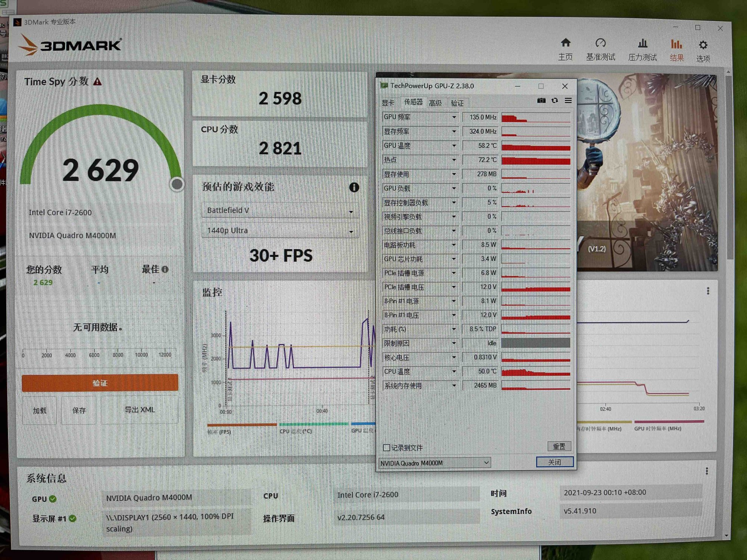This screenshot has width=747, height=560.
Task: Open the Results (结果) bar chart icon
Action: (x=676, y=44)
